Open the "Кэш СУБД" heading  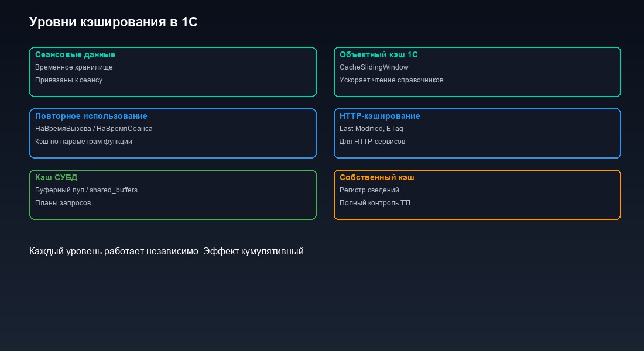pyautogui.click(x=56, y=177)
